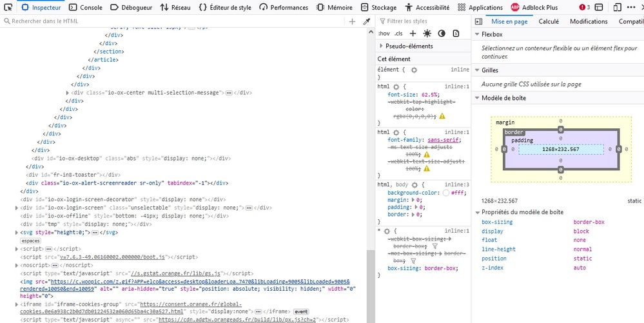Click the create new node plus icon
This screenshot has width=644, height=323.
coord(352,21)
